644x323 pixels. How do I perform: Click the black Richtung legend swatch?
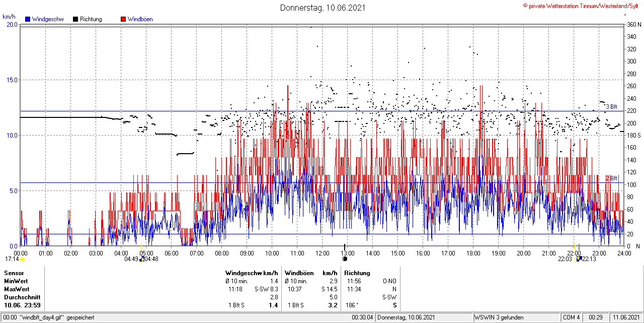coord(75,19)
